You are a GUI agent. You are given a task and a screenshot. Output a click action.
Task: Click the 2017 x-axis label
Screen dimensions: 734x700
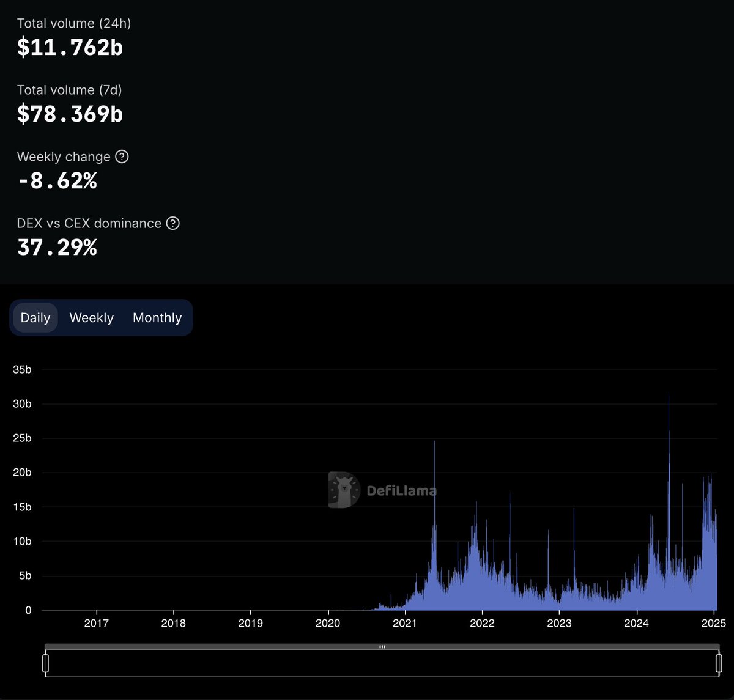tap(97, 623)
